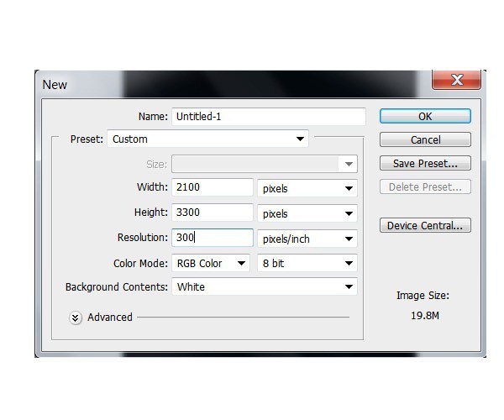Open the Width units dropdown
The height and width of the screenshot is (420, 504).
click(307, 189)
